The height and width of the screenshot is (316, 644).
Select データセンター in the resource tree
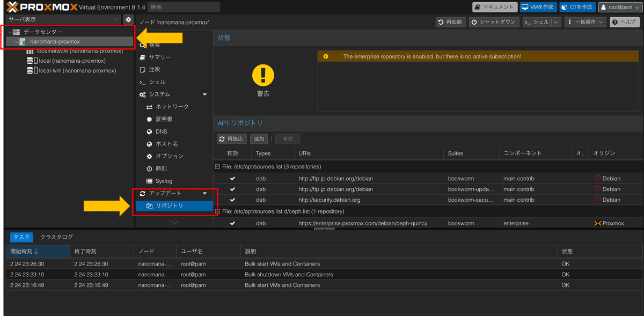pyautogui.click(x=42, y=32)
